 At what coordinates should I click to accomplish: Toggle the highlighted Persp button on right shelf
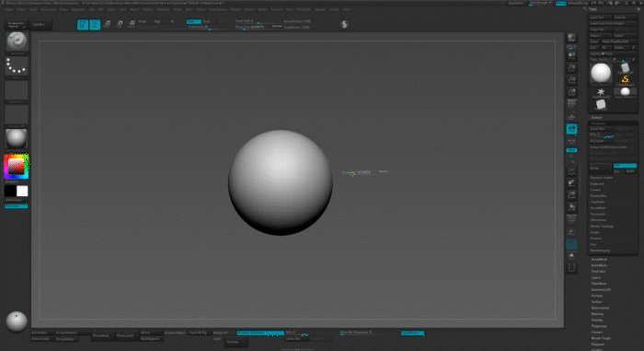[571, 129]
